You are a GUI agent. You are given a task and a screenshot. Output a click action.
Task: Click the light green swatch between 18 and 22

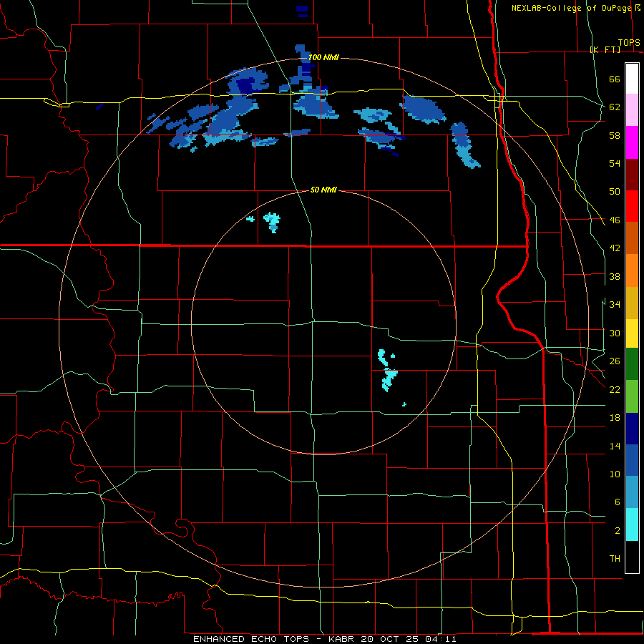click(632, 396)
